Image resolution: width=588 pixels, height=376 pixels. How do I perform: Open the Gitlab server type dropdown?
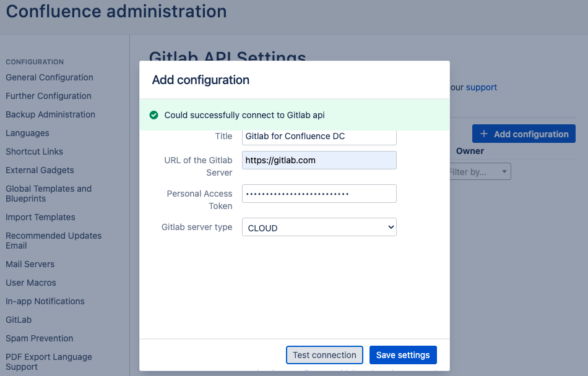click(x=319, y=228)
